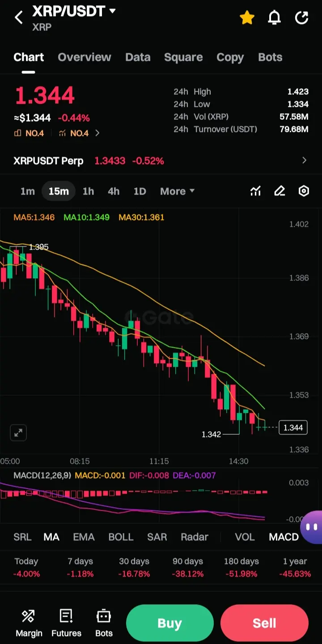Tap the MA30:1.361 label

[141, 217]
